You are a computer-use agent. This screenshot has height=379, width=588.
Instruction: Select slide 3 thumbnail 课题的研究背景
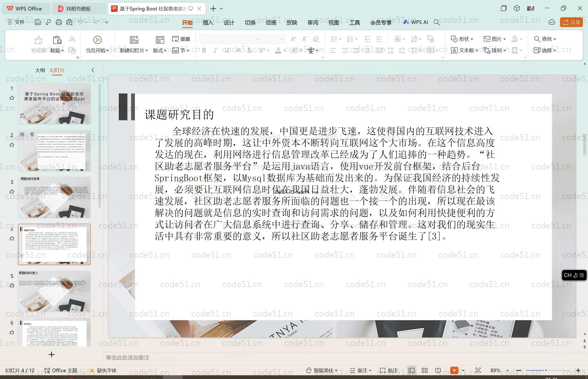pyautogui.click(x=54, y=197)
